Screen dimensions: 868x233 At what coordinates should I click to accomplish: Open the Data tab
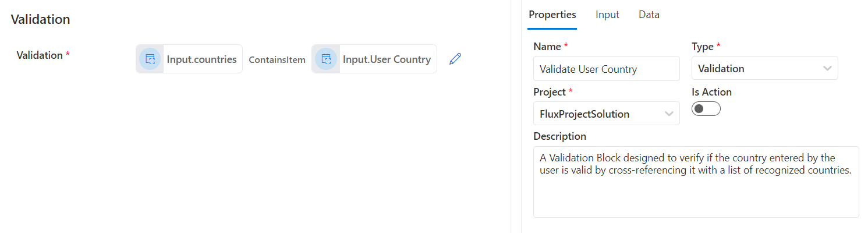coord(649,15)
